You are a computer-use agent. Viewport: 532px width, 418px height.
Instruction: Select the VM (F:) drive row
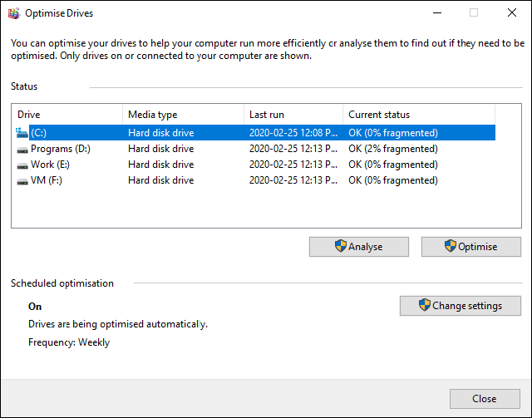coord(255,180)
